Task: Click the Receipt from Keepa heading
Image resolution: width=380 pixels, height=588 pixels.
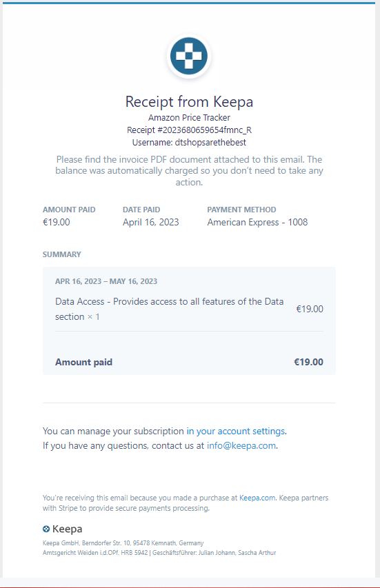Action: click(x=189, y=101)
